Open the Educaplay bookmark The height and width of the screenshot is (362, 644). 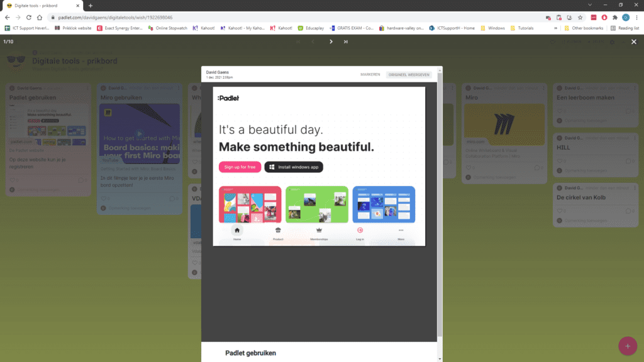tap(311, 28)
